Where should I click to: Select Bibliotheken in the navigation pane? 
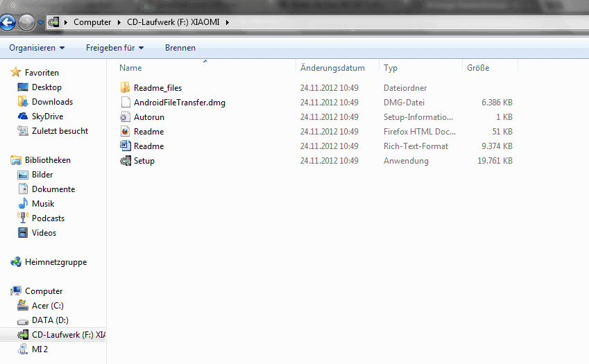pos(48,160)
